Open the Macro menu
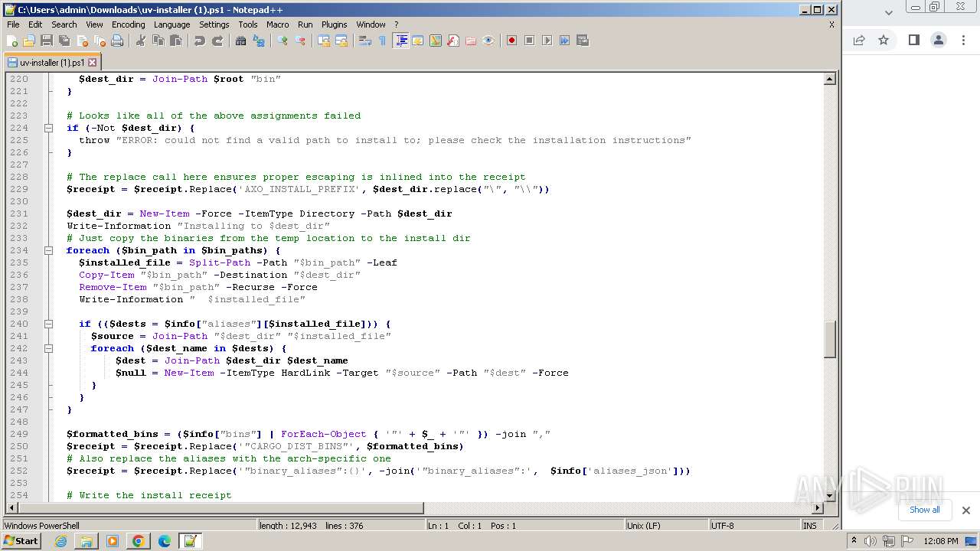Screen dimensions: 980x551 point(278,24)
